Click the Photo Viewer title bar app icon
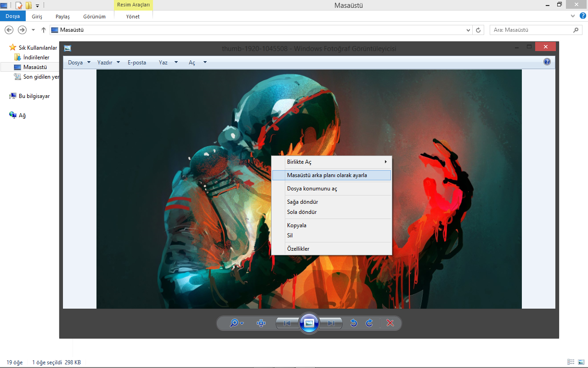588x368 pixels. (68, 48)
